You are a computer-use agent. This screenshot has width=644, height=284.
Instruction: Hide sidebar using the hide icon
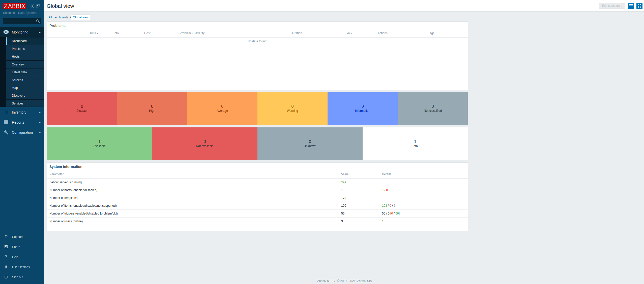pyautogui.click(x=38, y=6)
